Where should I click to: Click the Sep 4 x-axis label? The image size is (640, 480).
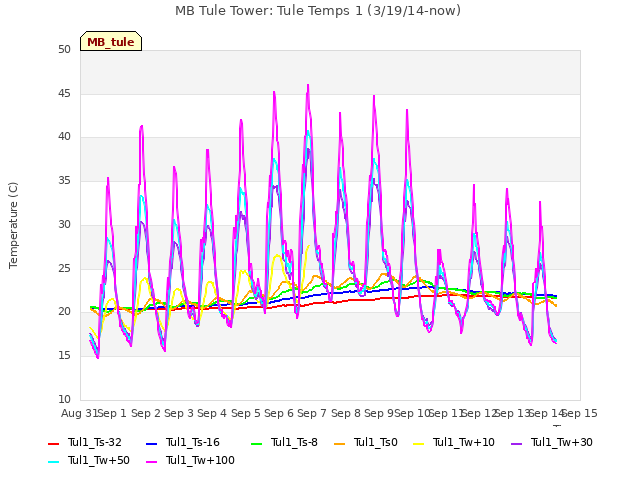[212, 413]
